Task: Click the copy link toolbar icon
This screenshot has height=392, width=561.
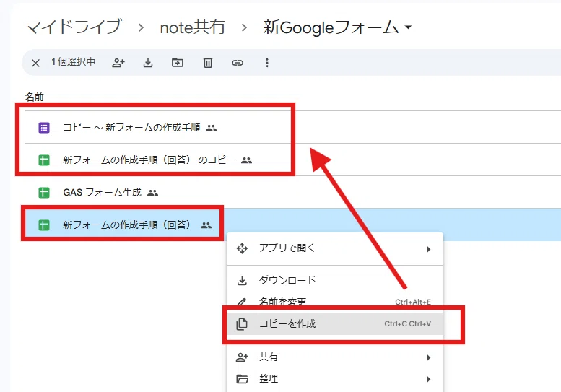Action: coord(238,63)
